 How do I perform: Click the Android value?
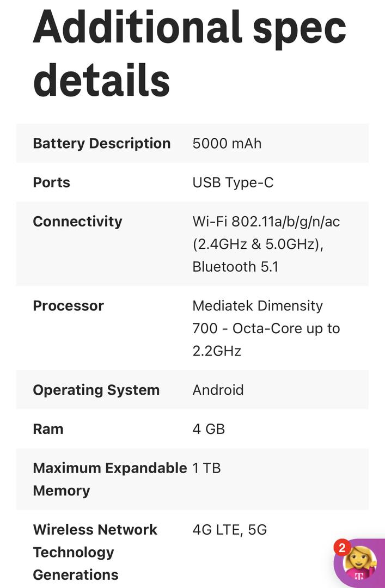(218, 390)
